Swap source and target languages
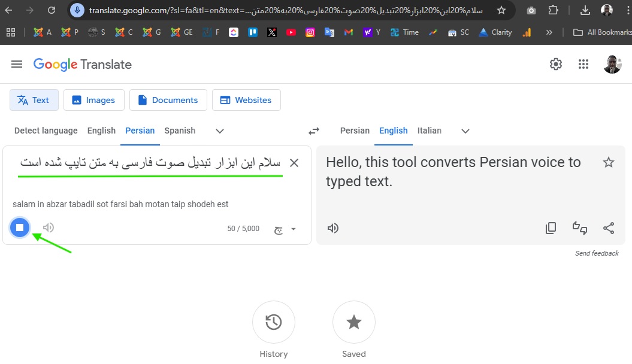632x364 pixels. pos(313,131)
